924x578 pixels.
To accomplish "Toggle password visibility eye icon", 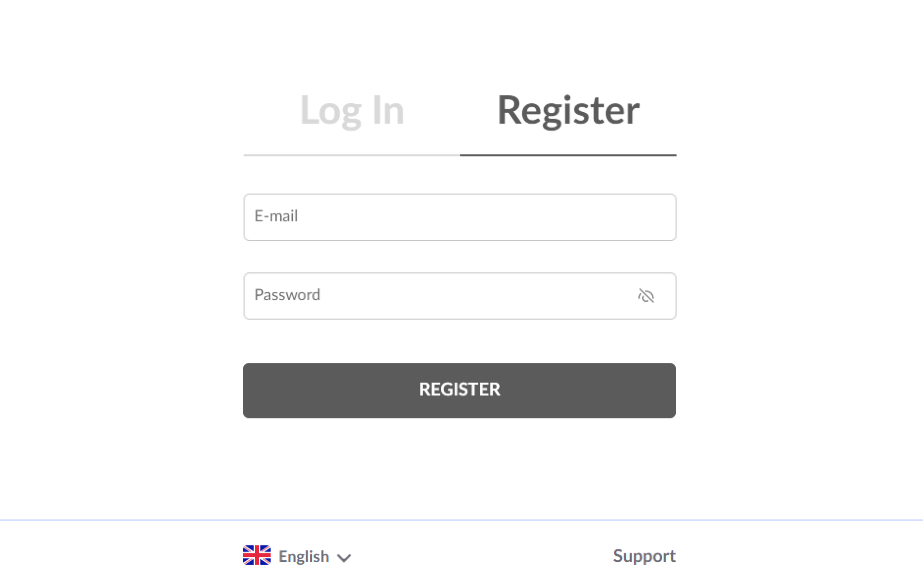I will click(x=646, y=296).
